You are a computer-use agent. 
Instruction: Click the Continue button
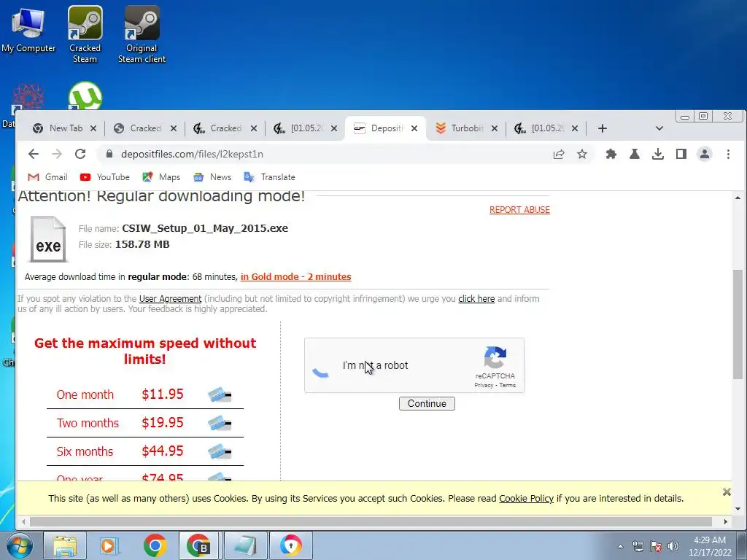point(427,403)
